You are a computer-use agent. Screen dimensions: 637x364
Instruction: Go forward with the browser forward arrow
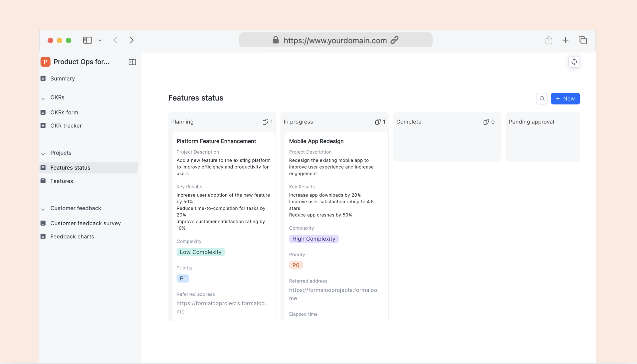[x=131, y=40]
